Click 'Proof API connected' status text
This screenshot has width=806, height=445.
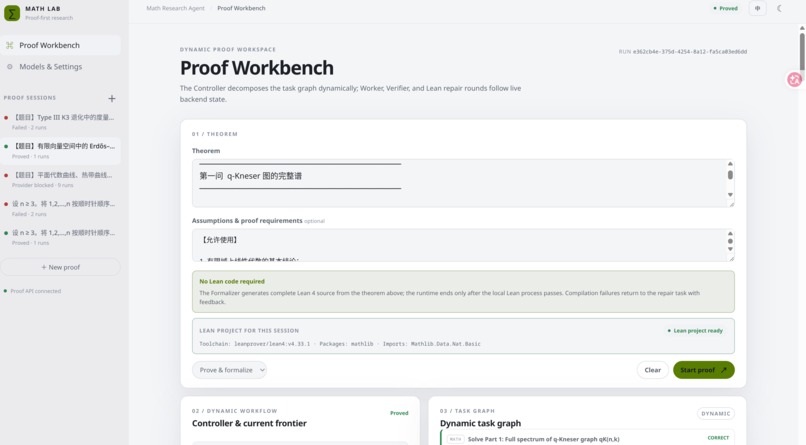(35, 291)
